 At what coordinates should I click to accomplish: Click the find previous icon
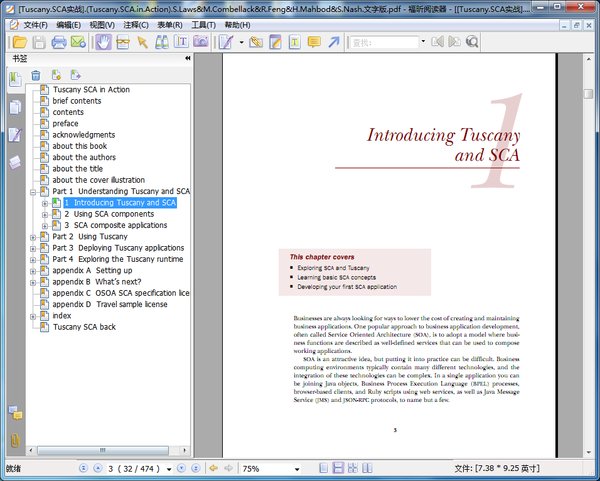(438, 41)
